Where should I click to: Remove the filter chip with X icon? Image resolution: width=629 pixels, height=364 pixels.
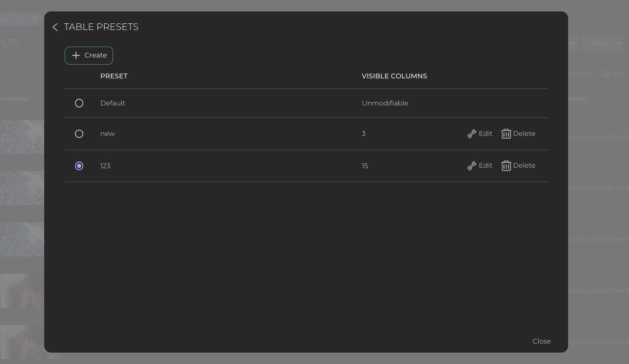point(35,19)
